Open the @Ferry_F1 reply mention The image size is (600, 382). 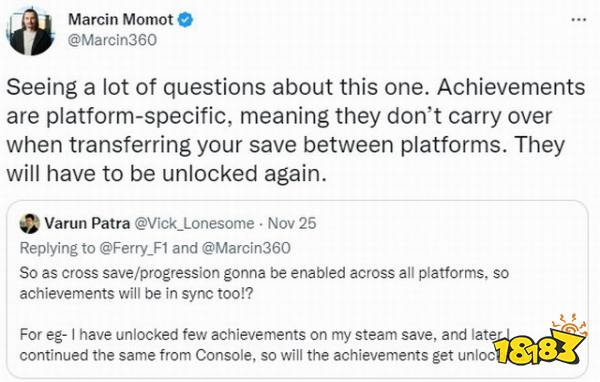click(x=133, y=248)
